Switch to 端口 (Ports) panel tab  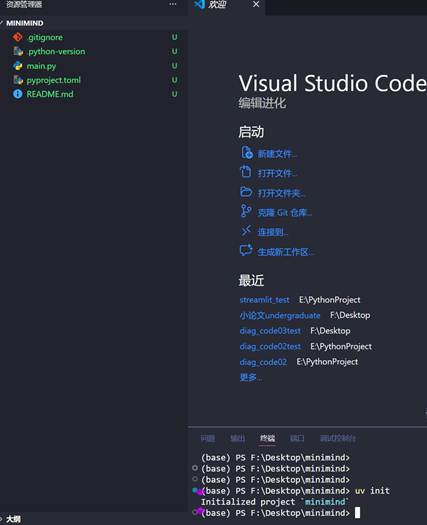click(297, 438)
